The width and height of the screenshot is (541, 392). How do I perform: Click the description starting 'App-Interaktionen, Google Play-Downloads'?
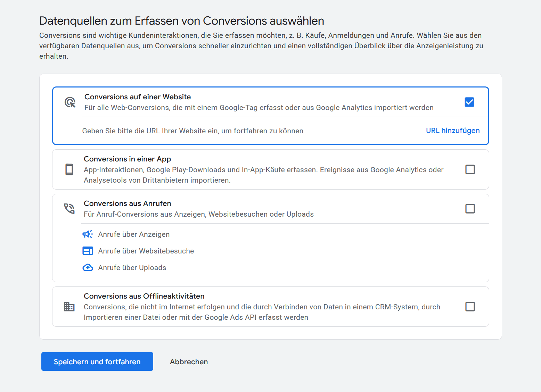264,175
